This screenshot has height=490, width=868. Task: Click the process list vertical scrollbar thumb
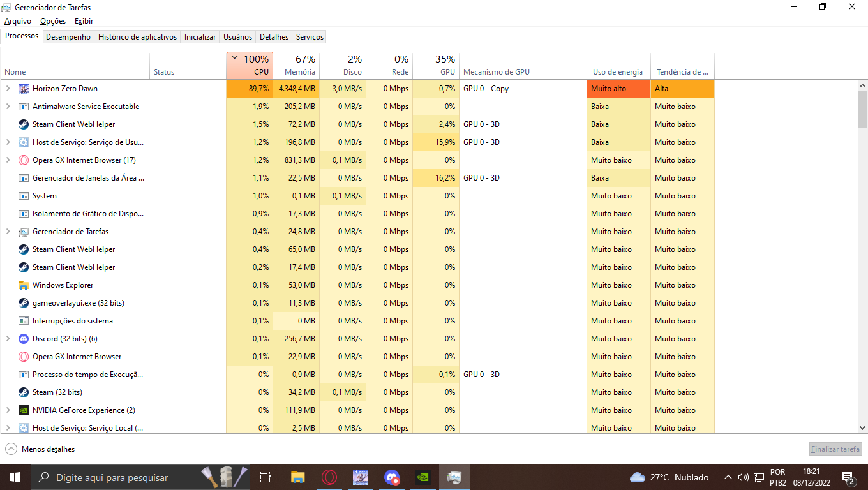(862, 109)
